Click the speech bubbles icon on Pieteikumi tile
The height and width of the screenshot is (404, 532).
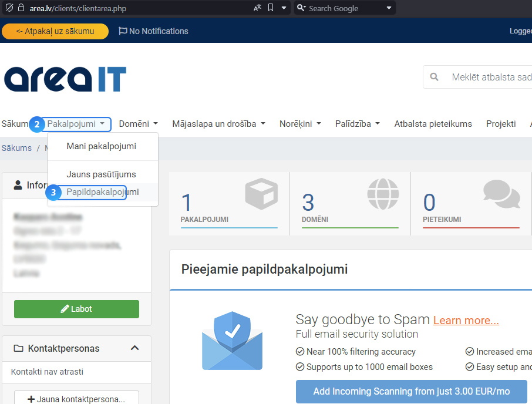coord(501,194)
